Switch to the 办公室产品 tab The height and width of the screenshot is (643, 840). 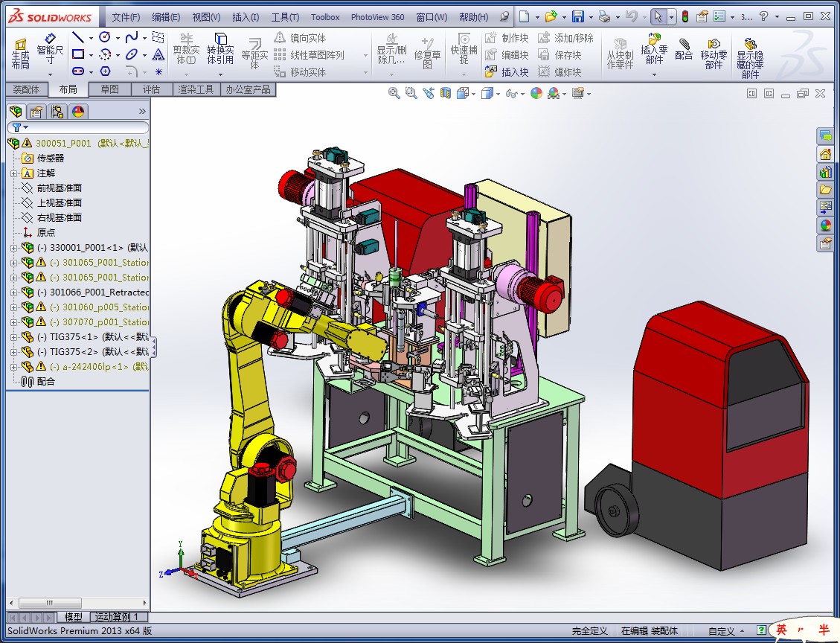tap(248, 89)
